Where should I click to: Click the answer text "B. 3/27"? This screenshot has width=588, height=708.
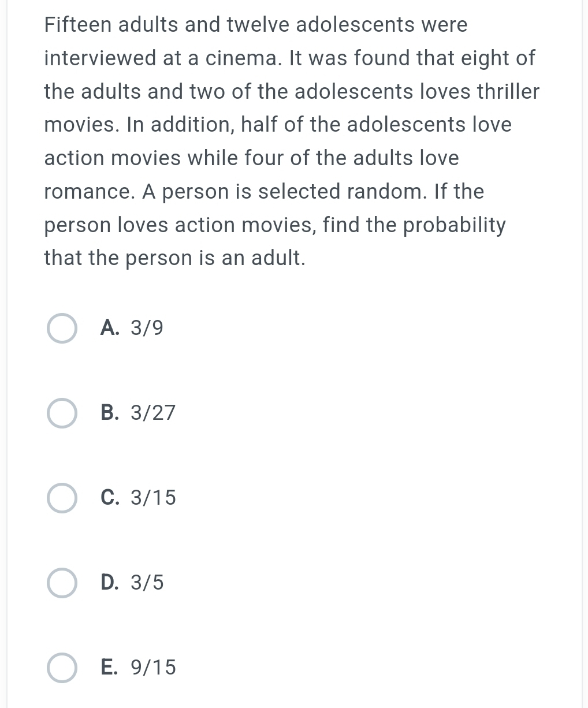click(138, 413)
